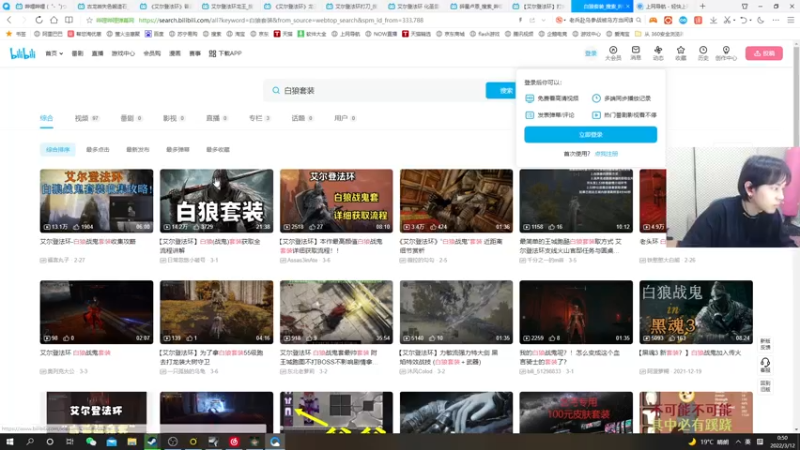Open a new browser tab with plus
800x450 pixels.
click(x=703, y=6)
